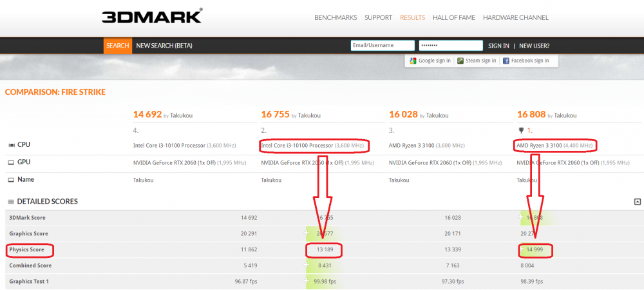
Task: Click the 20 171 graphics score value
Action: coord(451,234)
